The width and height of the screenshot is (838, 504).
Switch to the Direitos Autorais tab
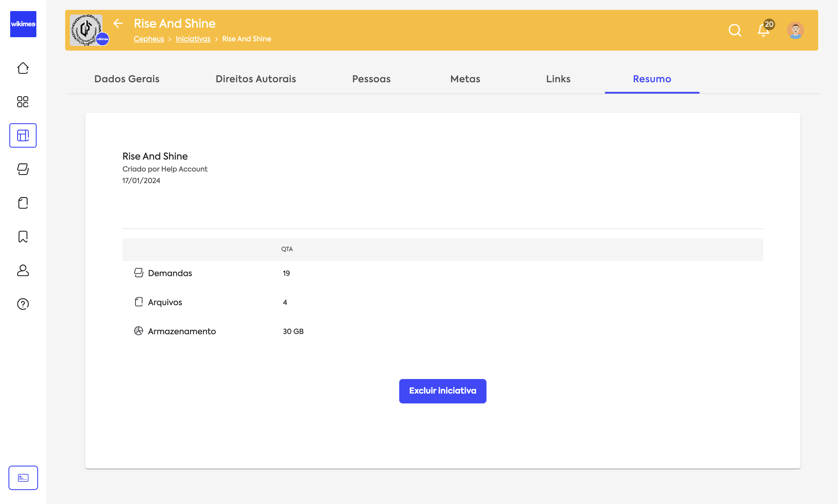pyautogui.click(x=256, y=79)
